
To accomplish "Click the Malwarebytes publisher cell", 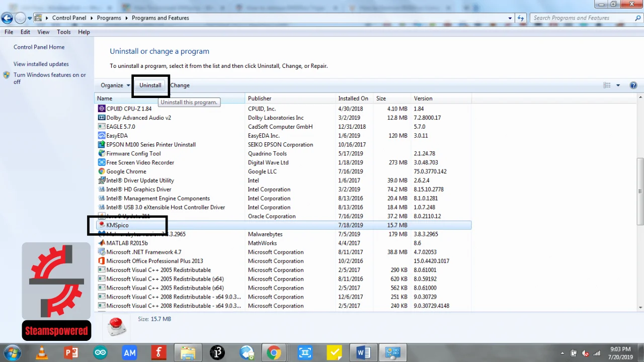I will pos(265,234).
